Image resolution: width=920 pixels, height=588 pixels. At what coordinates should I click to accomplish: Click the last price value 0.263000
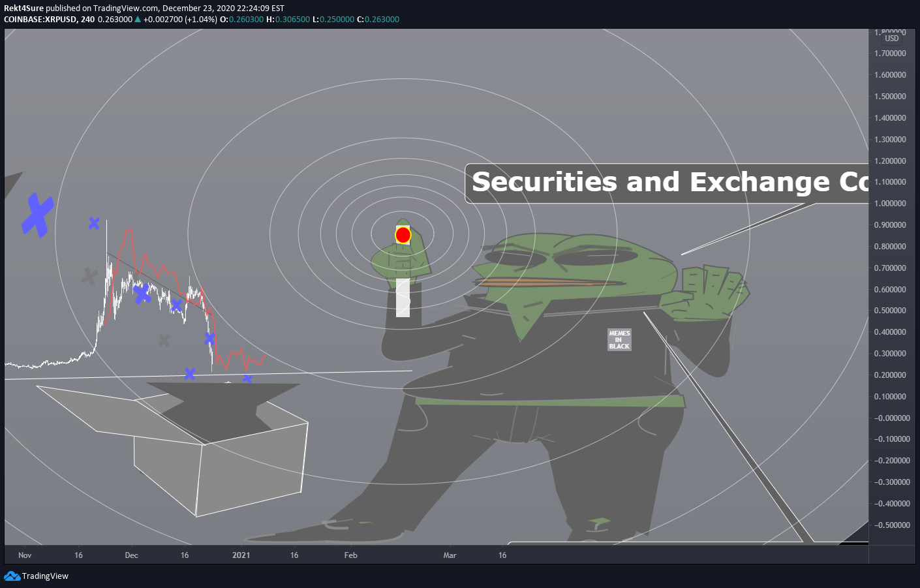click(x=115, y=19)
